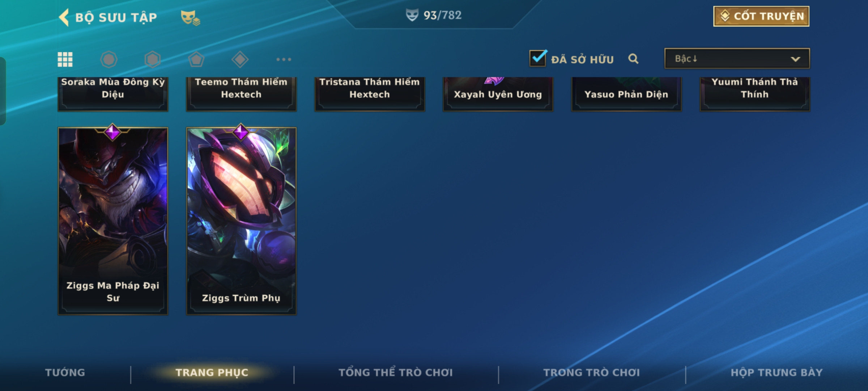Select the diamond rarity tier filter
This screenshot has width=868, height=391.
[240, 59]
